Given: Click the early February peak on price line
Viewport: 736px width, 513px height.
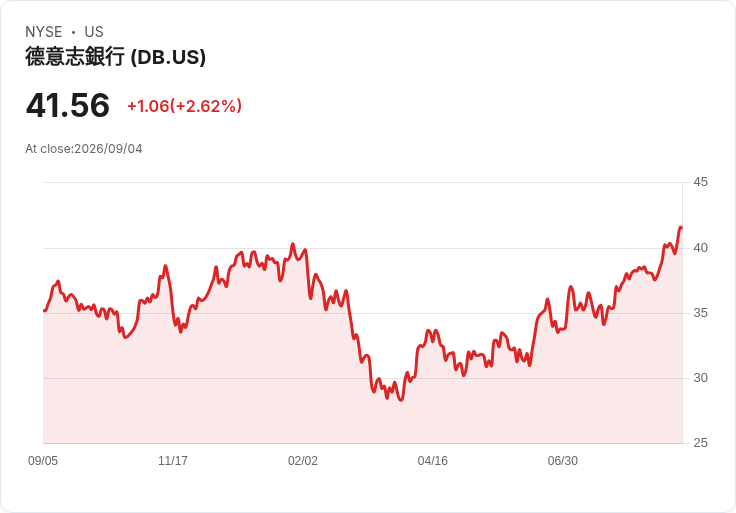Looking at the screenshot, I should (293, 244).
